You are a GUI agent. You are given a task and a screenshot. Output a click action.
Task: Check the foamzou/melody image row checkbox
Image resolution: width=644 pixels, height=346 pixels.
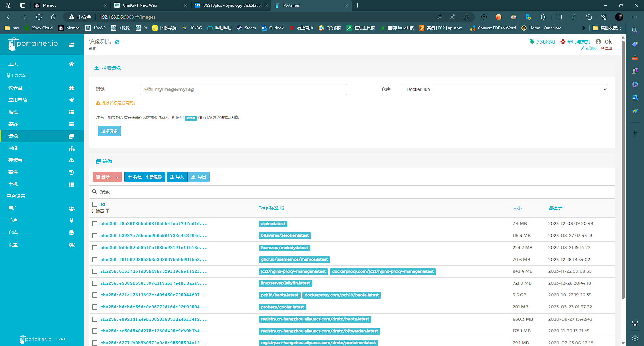(95, 248)
